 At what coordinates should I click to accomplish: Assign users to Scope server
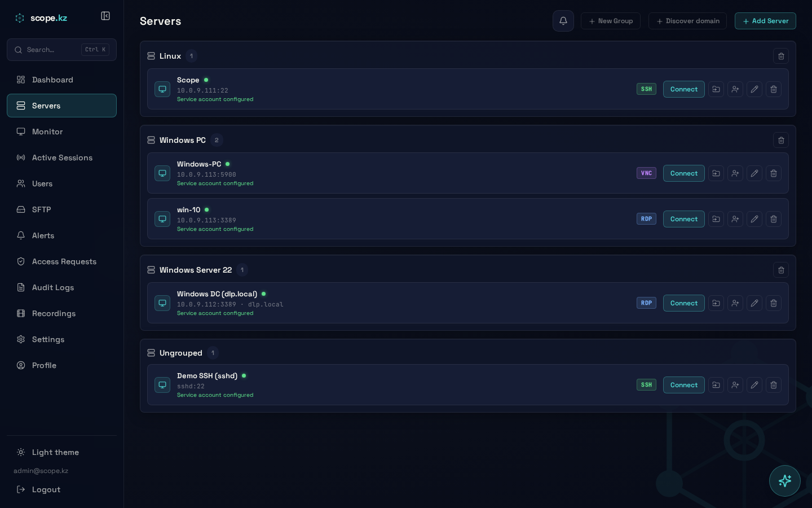pyautogui.click(x=735, y=89)
